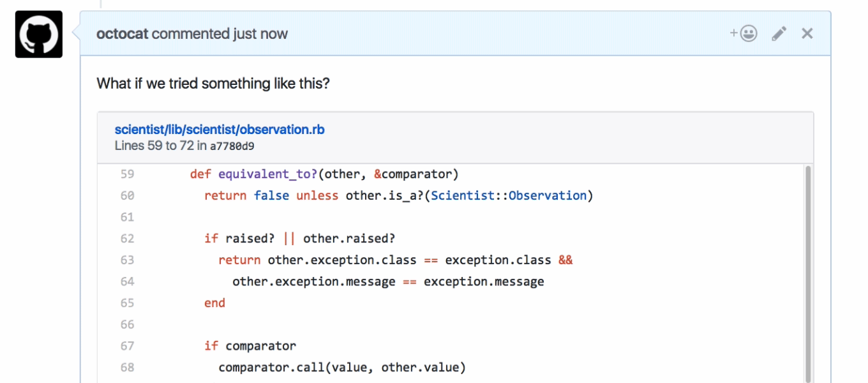Click the code snippet's vertical scrollbar

tap(808, 274)
